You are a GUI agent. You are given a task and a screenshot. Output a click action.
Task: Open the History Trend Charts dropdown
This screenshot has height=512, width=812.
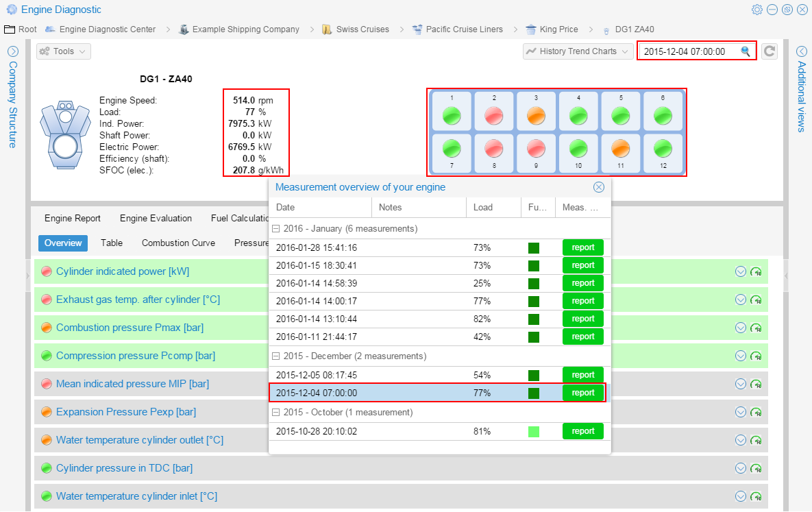point(578,51)
